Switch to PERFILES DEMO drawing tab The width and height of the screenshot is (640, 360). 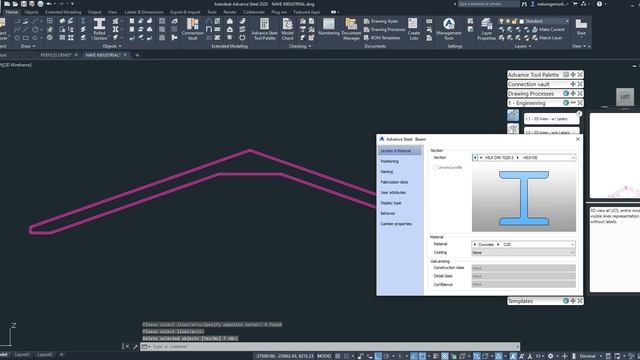click(x=56, y=55)
